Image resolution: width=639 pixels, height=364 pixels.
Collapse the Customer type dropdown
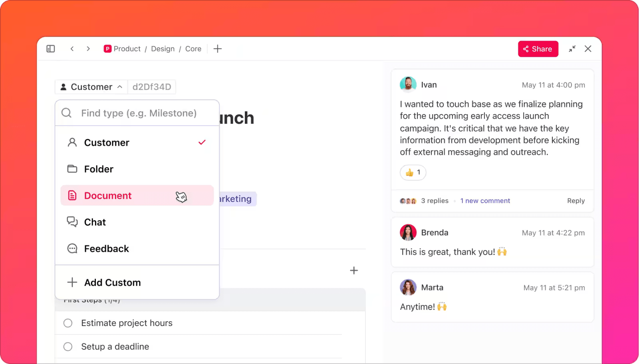pyautogui.click(x=119, y=87)
